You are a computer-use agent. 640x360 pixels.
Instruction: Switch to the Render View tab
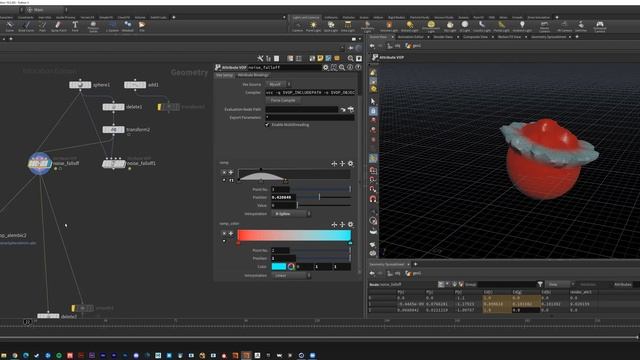[443, 37]
